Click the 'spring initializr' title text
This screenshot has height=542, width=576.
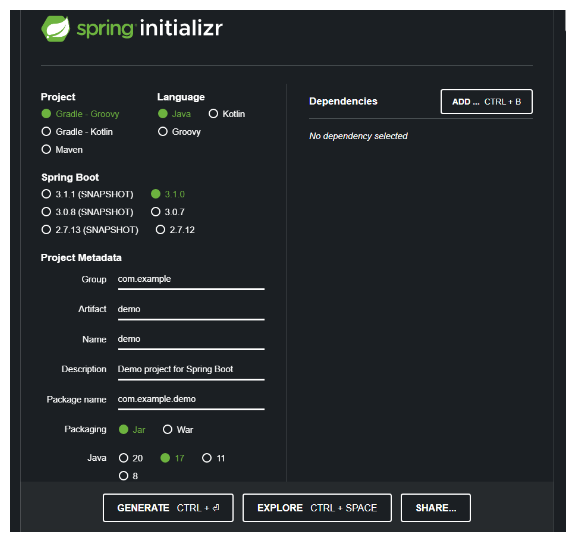(150, 29)
